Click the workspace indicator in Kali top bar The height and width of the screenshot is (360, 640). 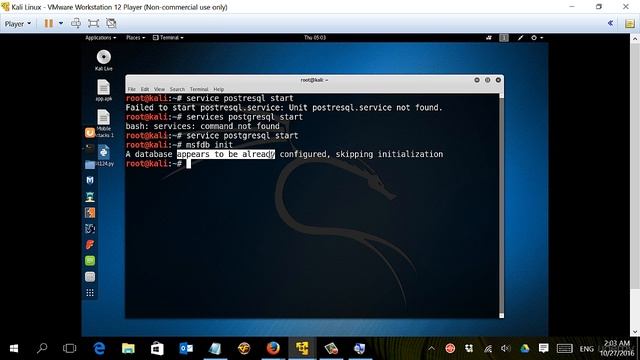click(x=504, y=38)
